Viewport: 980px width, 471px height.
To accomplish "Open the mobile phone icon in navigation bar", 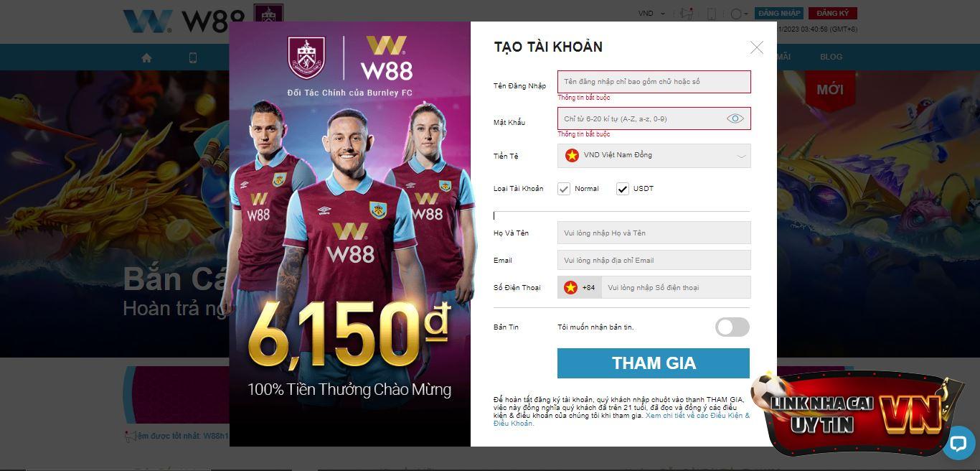I will tap(193, 57).
